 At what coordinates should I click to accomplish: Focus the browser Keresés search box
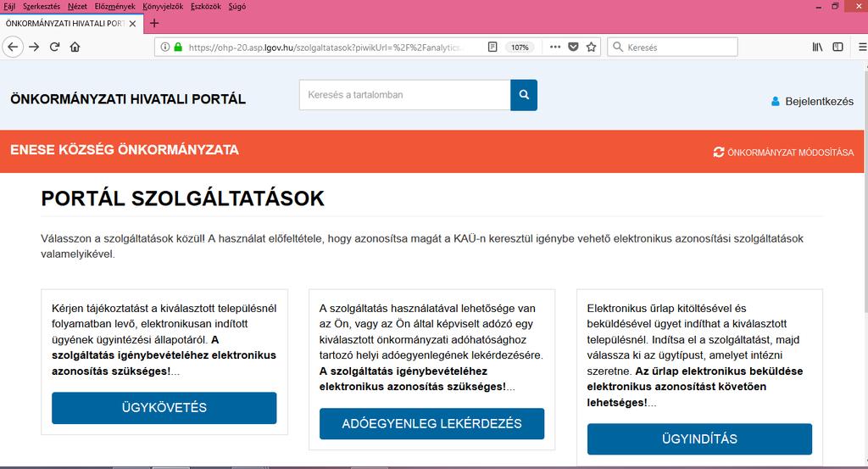click(x=672, y=47)
